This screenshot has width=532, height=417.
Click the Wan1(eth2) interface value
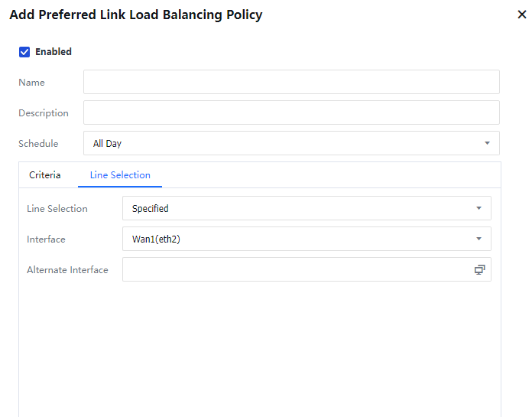tap(156, 239)
